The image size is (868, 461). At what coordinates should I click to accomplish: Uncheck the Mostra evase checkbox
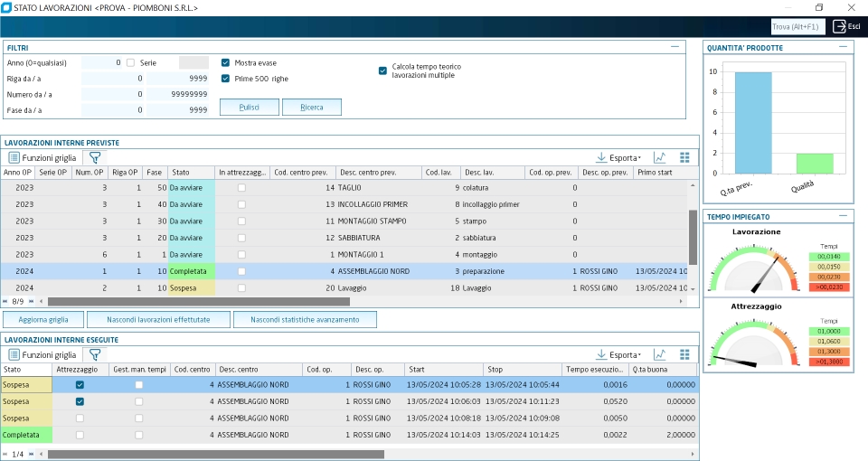225,62
